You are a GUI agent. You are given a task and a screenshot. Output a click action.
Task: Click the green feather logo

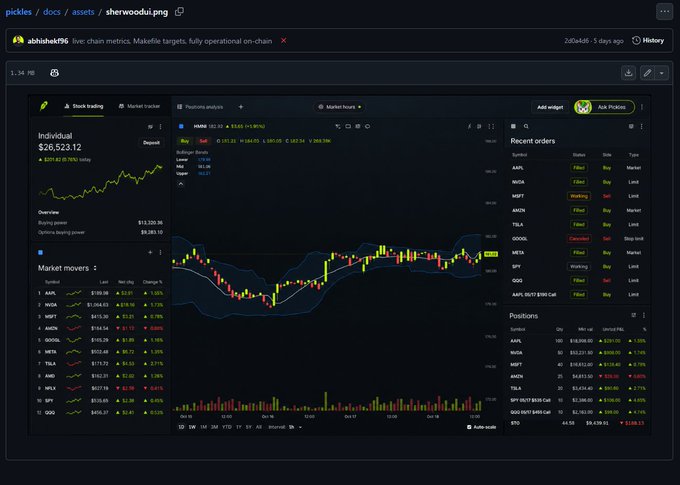pos(44,106)
